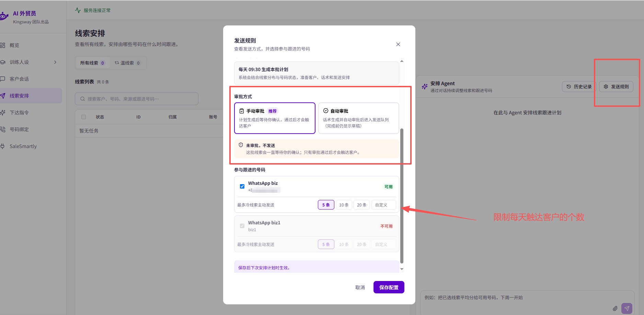Image resolution: width=644 pixels, height=315 pixels.
Task: Click the 不可用 status badge
Action: click(x=387, y=226)
